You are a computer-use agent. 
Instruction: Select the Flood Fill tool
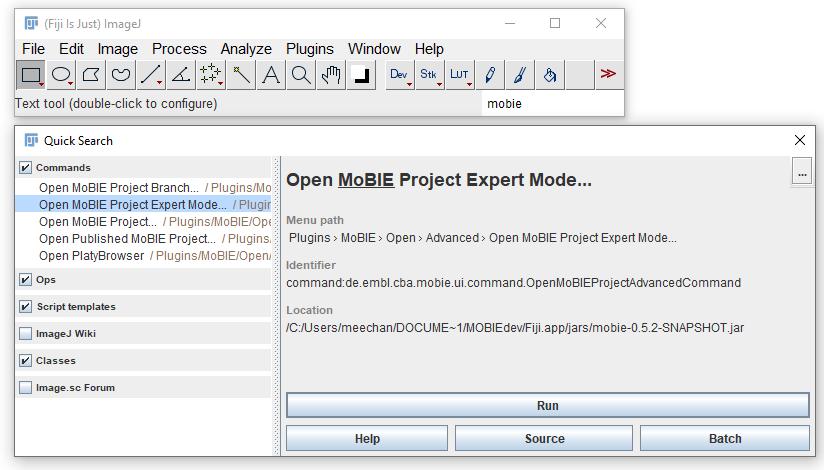click(550, 75)
